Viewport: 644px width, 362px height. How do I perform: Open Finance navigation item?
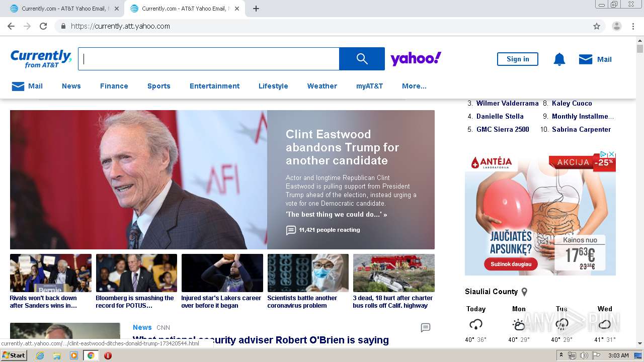(x=114, y=86)
